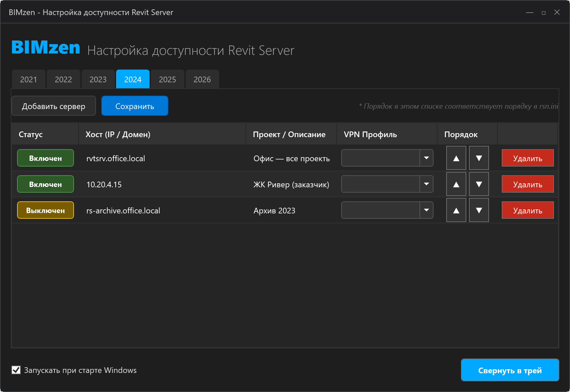This screenshot has width=570, height=392.
Task: Click Свернуть в трей button
Action: tap(510, 370)
